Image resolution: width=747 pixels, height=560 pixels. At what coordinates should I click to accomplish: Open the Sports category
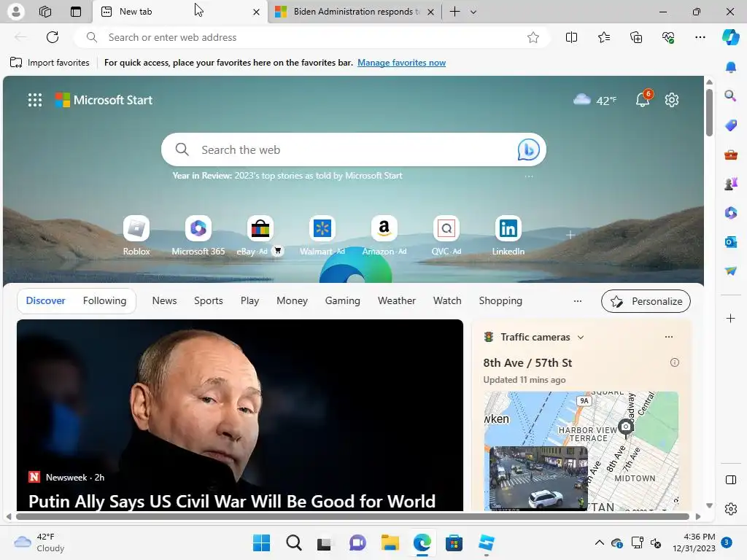point(208,300)
